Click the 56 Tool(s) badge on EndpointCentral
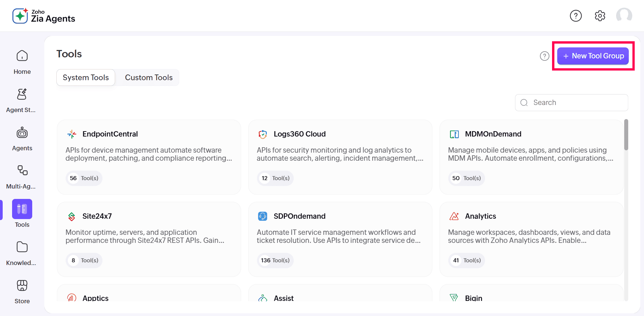The width and height of the screenshot is (644, 316). tap(84, 178)
